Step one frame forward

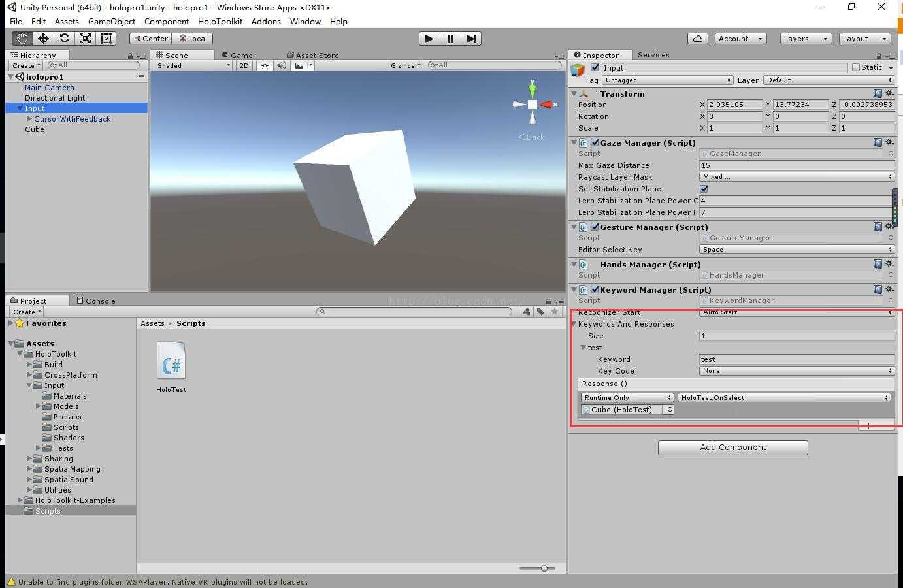pyautogui.click(x=471, y=39)
